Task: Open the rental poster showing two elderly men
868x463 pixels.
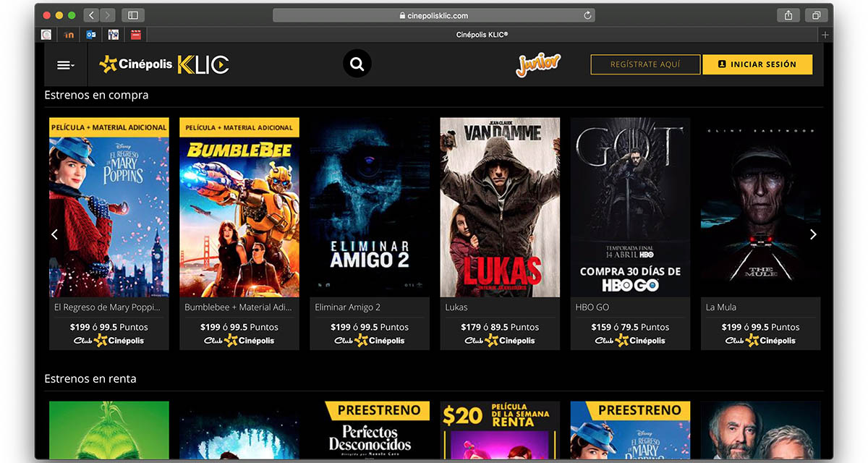Action: [x=760, y=431]
